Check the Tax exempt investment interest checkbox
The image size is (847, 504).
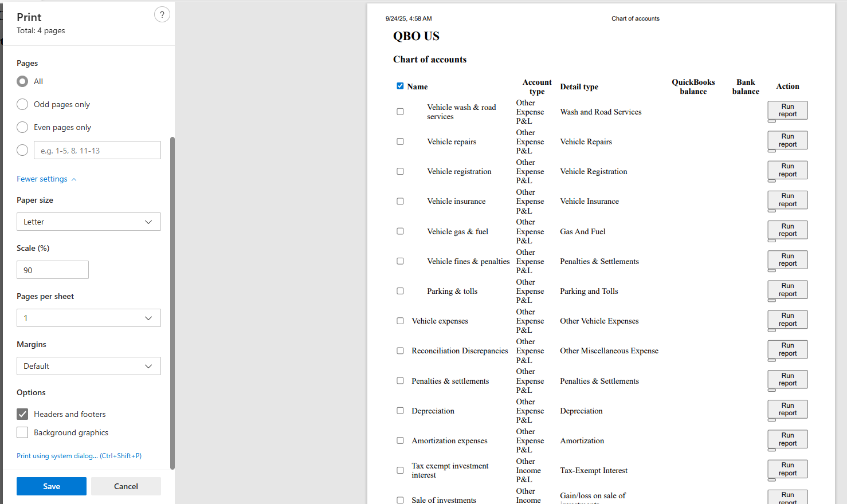tap(400, 470)
